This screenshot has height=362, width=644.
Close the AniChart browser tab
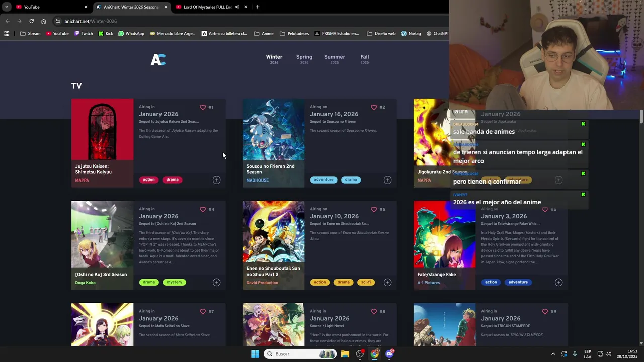[x=166, y=7]
